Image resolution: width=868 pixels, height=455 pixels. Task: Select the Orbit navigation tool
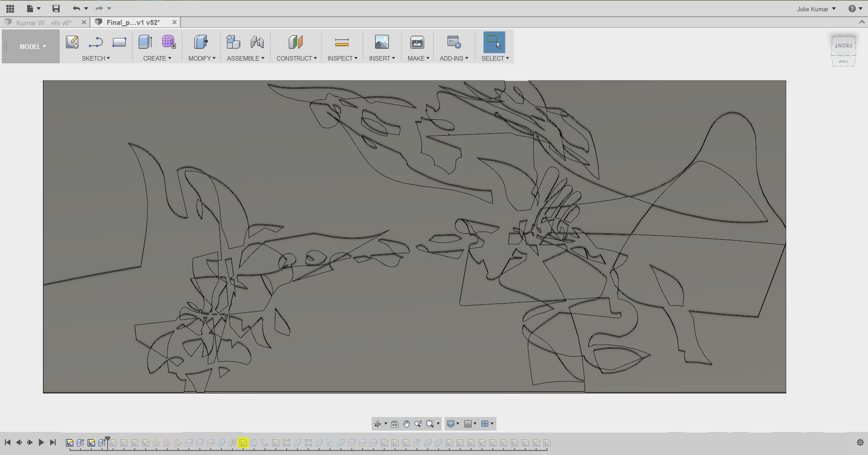(377, 424)
